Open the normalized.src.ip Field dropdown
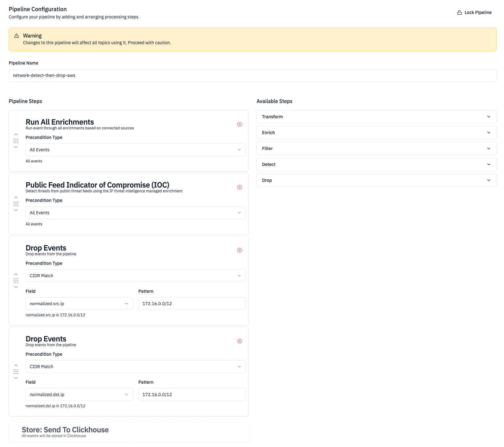504x447 pixels. 79,304
